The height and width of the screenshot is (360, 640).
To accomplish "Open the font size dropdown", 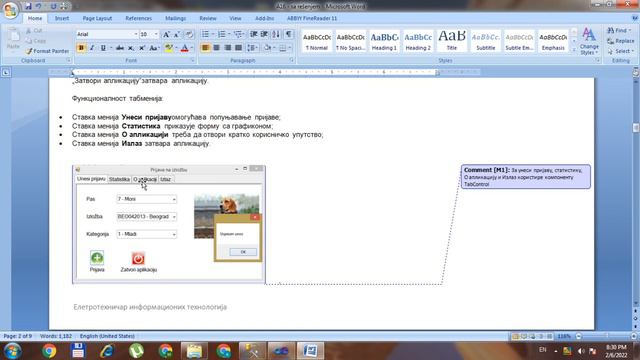I will point(156,34).
